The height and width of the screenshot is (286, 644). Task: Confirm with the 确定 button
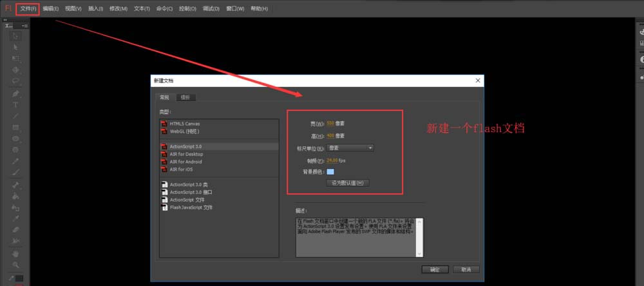coord(435,269)
